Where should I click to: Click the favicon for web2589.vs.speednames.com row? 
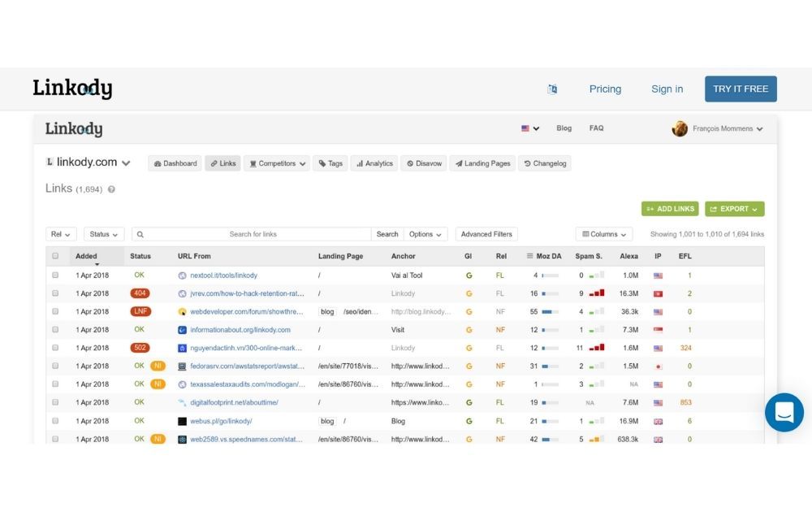182,440
